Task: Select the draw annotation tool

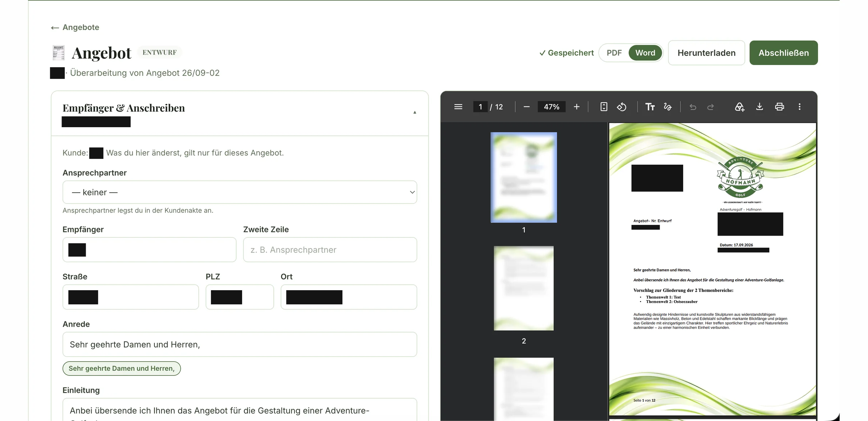Action: click(x=668, y=107)
